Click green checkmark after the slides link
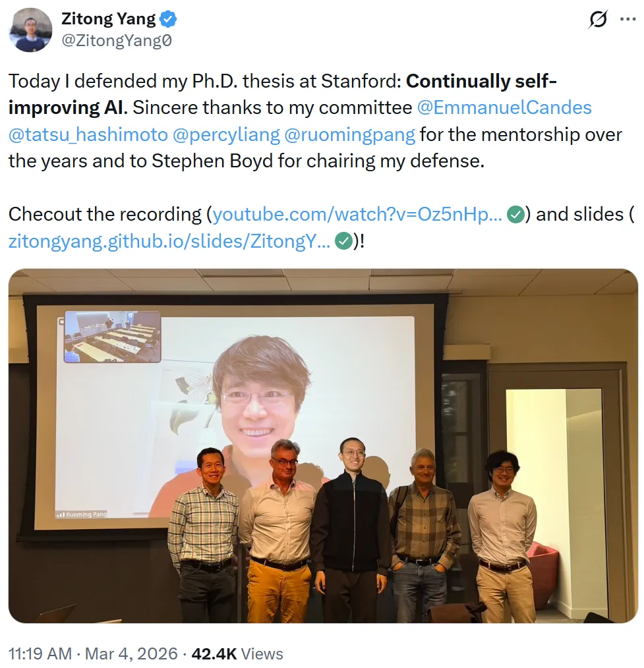 pos(343,241)
